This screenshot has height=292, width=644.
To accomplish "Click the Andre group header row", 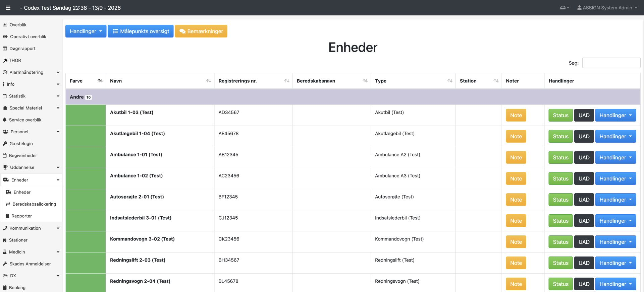I will point(353,97).
